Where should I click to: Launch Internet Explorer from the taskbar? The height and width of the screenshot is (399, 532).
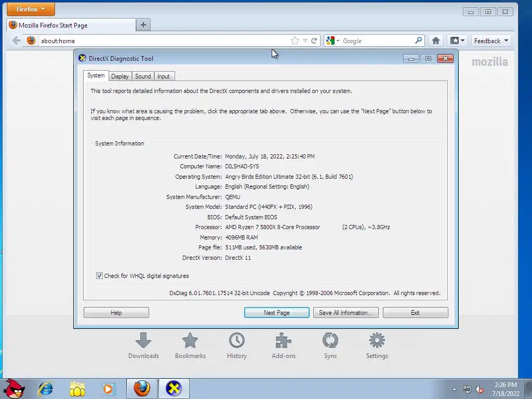coord(46,389)
